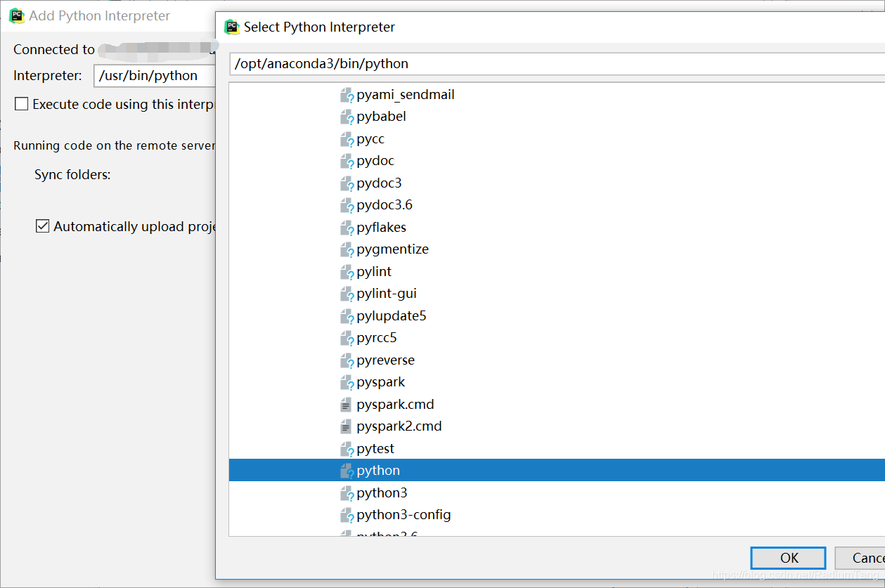Select the pydoc entry
Screen dimensions: 885x588
pos(375,161)
